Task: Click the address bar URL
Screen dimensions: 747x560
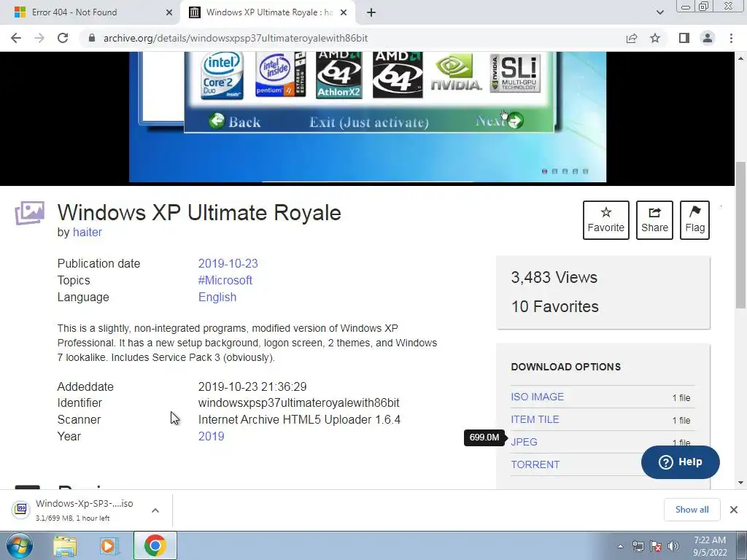Action: tap(236, 38)
